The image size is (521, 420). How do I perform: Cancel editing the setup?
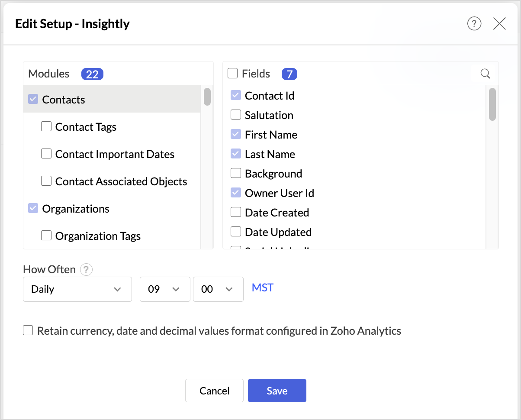tap(215, 391)
